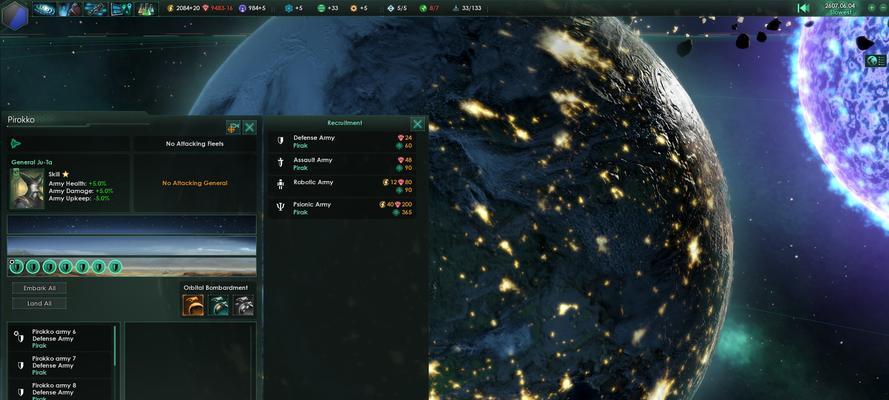Click the physics research +5 icon

click(288, 8)
